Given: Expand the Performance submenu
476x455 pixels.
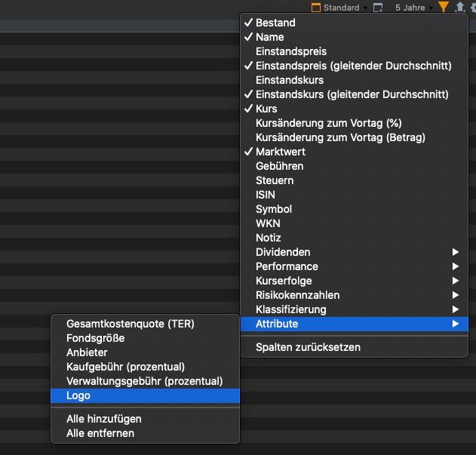Looking at the screenshot, I should coord(287,266).
